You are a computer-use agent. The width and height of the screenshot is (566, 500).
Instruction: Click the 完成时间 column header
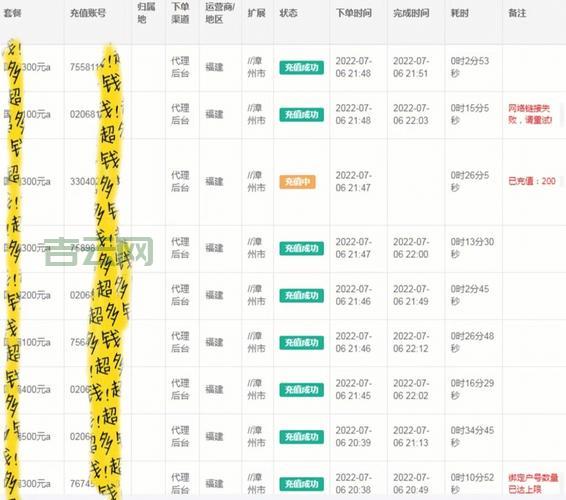(x=411, y=13)
